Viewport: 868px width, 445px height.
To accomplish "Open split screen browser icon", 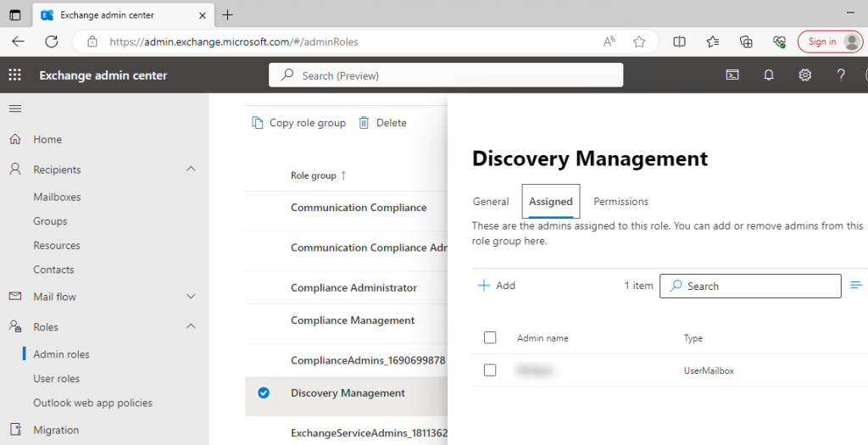I will coord(679,42).
